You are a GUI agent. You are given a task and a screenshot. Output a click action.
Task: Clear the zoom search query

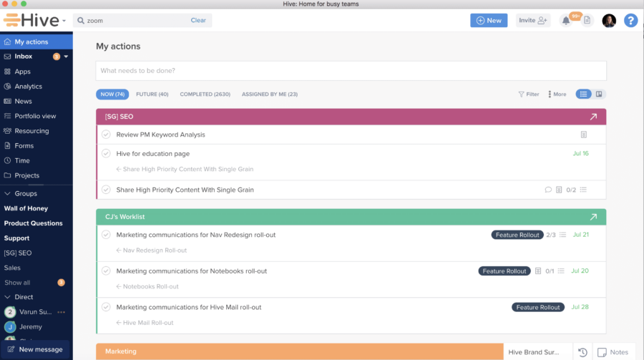tap(198, 21)
